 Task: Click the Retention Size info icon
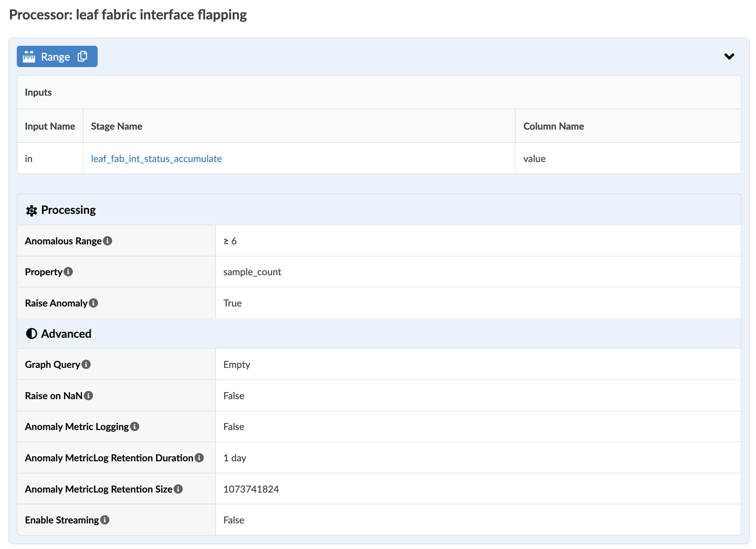[178, 489]
